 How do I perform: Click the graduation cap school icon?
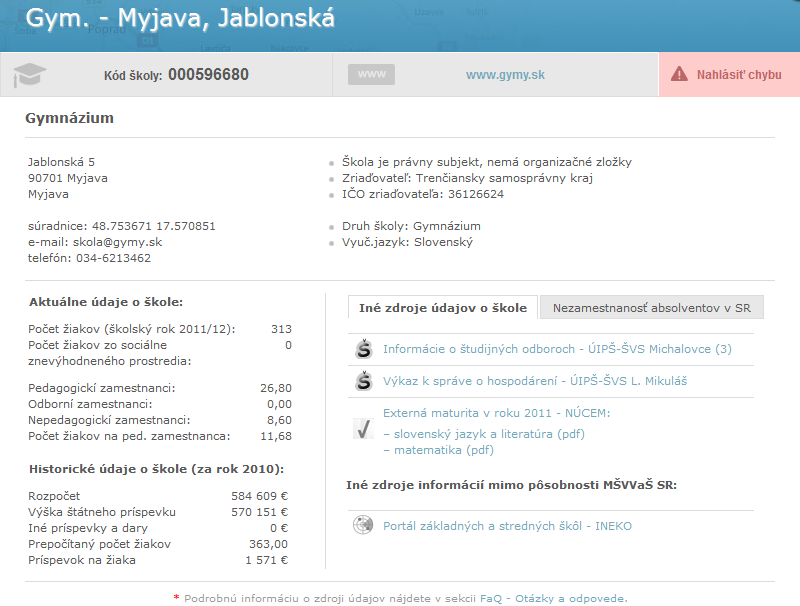click(30, 75)
